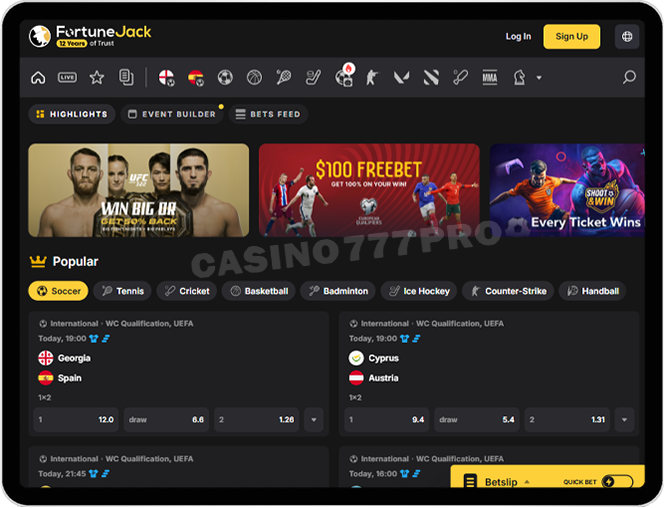Image resolution: width=664 pixels, height=508 pixels.
Task: Open the hot e-soccer icon with flame badge
Action: pos(344,75)
